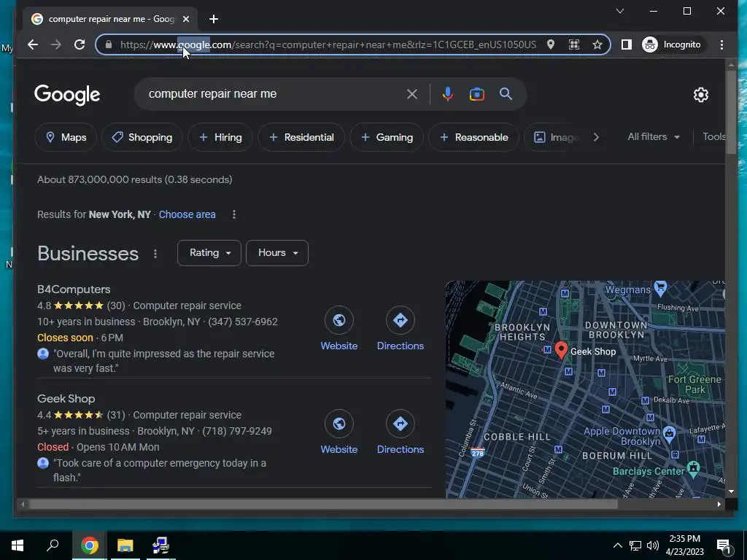Open location options beside Choose area
The width and height of the screenshot is (747, 560).
pos(234,214)
